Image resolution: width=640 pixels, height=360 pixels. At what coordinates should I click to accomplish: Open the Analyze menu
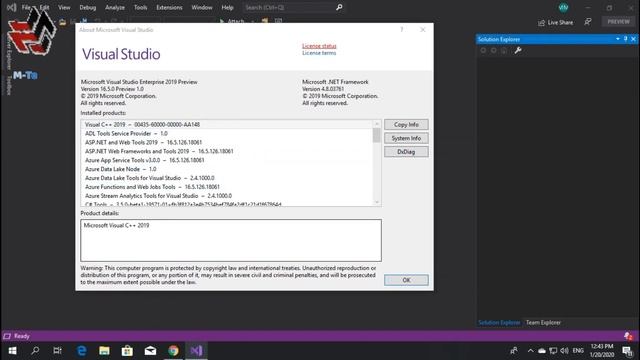click(x=115, y=7)
